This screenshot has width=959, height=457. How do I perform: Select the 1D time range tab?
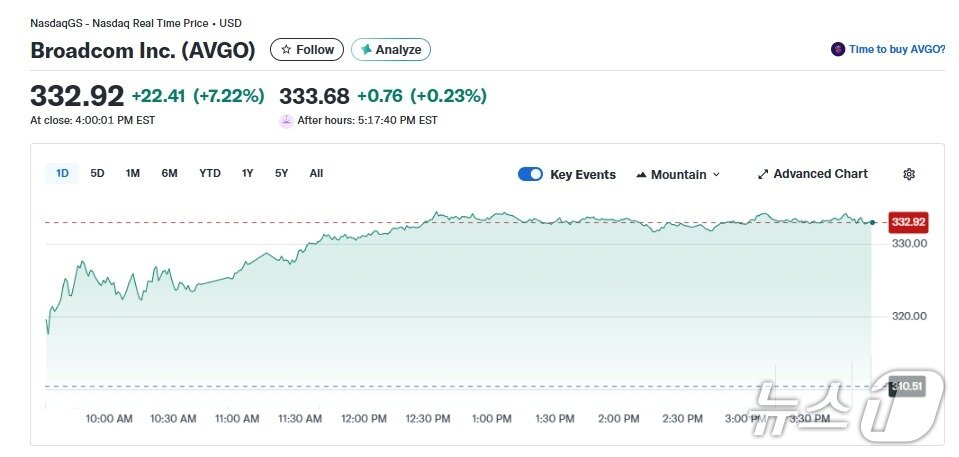point(62,173)
